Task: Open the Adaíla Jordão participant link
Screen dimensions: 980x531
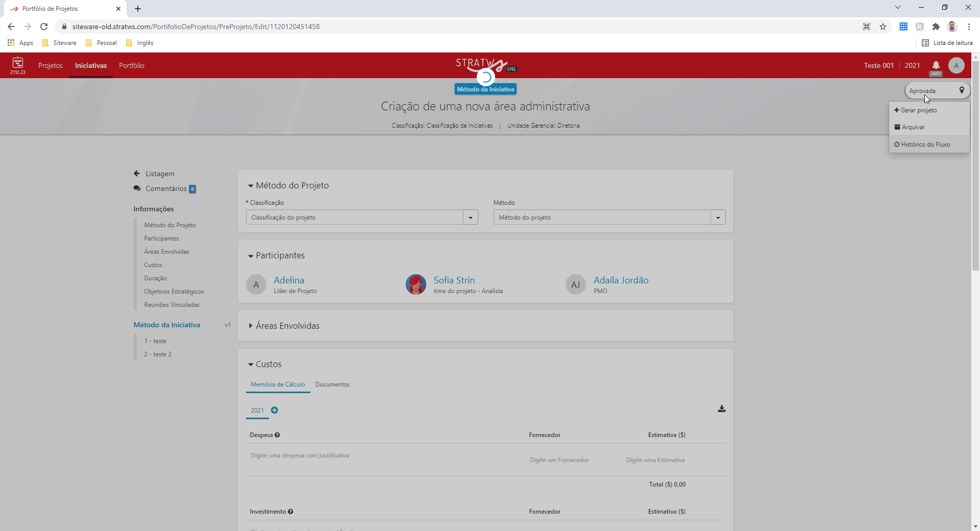Action: [x=621, y=280]
